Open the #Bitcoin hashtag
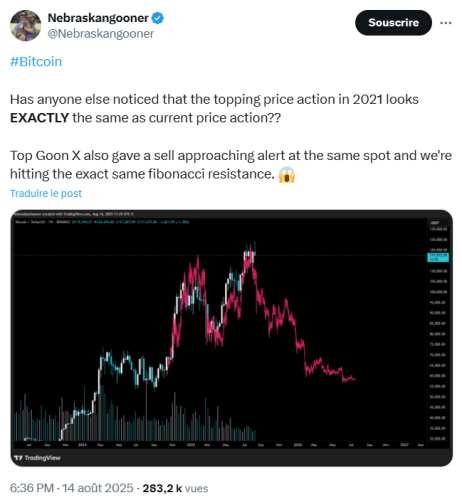Image resolution: width=462 pixels, height=500 pixels. [36, 62]
